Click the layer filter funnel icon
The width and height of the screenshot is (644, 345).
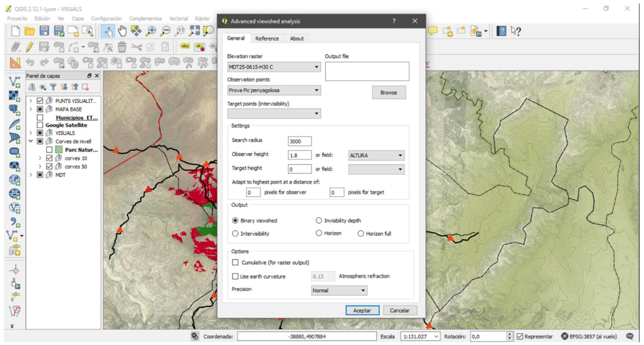pos(53,87)
